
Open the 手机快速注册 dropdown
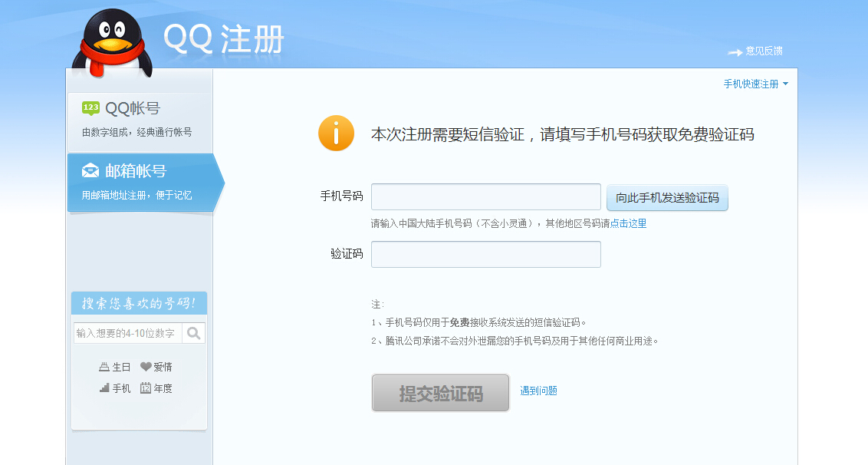pyautogui.click(x=755, y=84)
